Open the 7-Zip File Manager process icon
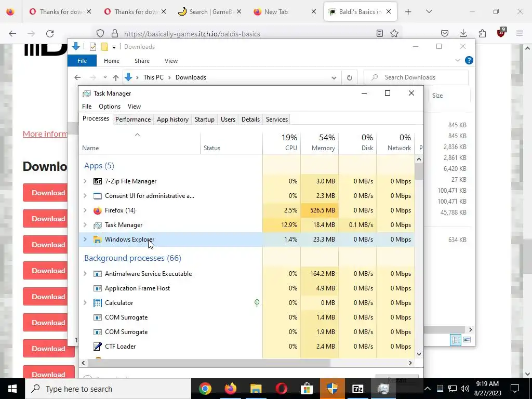 pyautogui.click(x=97, y=181)
